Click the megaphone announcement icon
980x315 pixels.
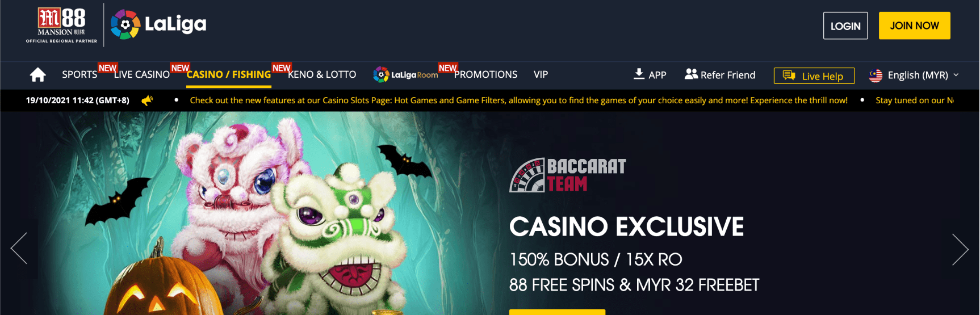pyautogui.click(x=147, y=100)
